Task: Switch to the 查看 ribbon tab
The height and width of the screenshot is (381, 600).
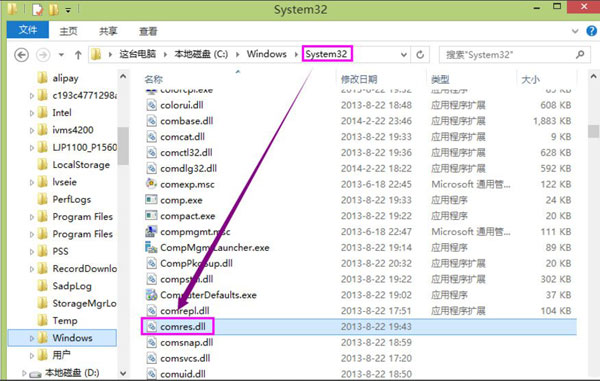Action: [x=148, y=31]
